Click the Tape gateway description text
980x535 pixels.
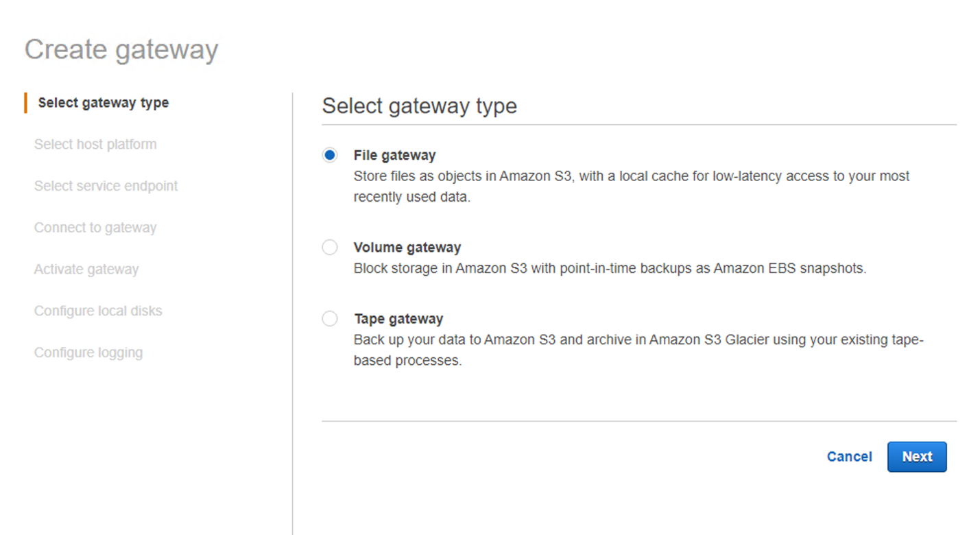638,350
